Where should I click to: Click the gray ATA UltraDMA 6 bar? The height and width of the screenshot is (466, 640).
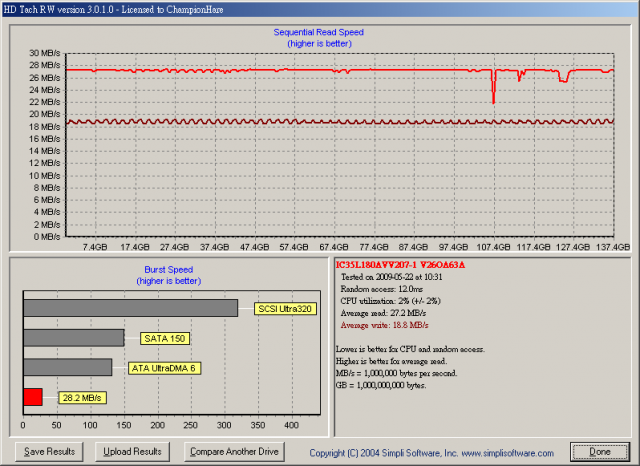point(68,367)
